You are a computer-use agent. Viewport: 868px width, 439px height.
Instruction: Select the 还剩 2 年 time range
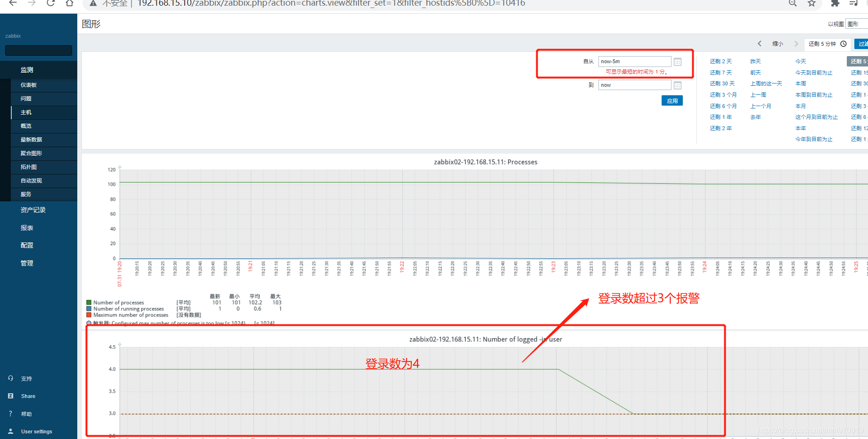pos(721,128)
